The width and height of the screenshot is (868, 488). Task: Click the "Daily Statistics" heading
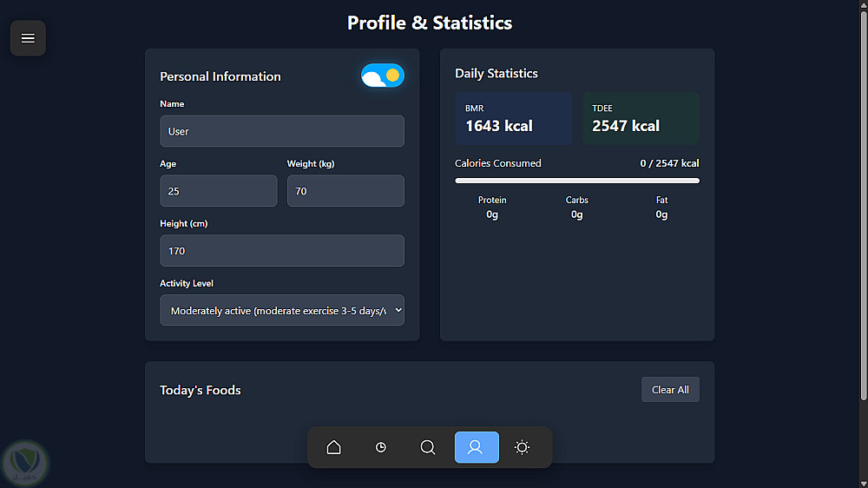tap(496, 74)
